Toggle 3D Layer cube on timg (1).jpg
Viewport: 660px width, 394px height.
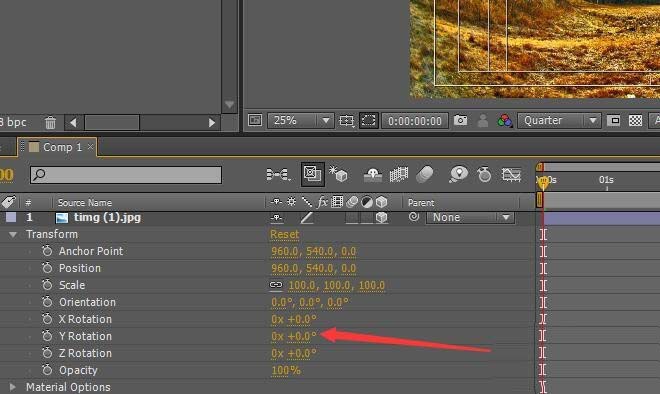pyautogui.click(x=381, y=218)
